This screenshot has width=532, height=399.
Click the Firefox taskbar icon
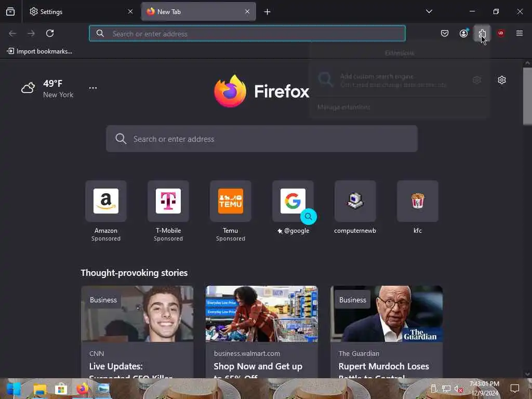pyautogui.click(x=83, y=389)
